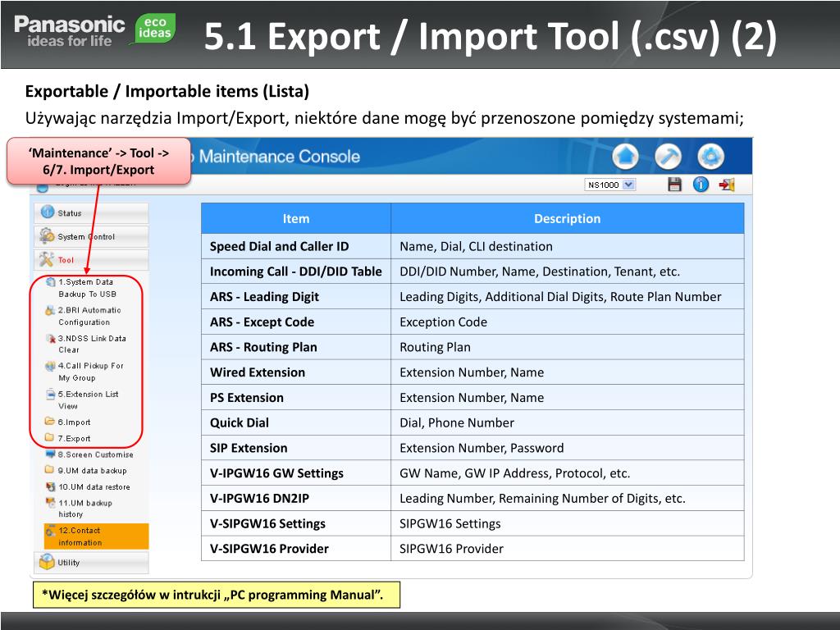Collapse the Tool menu section
Viewport: 840px width, 630px height.
[x=90, y=260]
